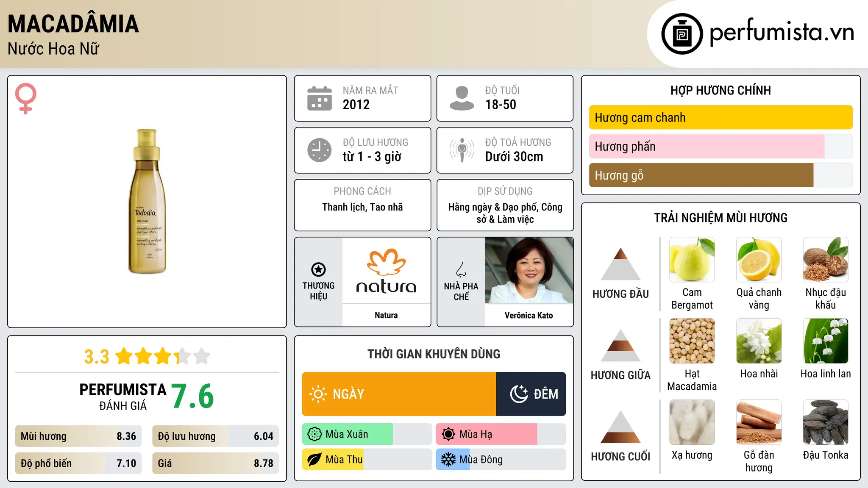This screenshot has height=488, width=868.
Task: Click the sun icon beside Mùa Hạ
Action: click(448, 434)
